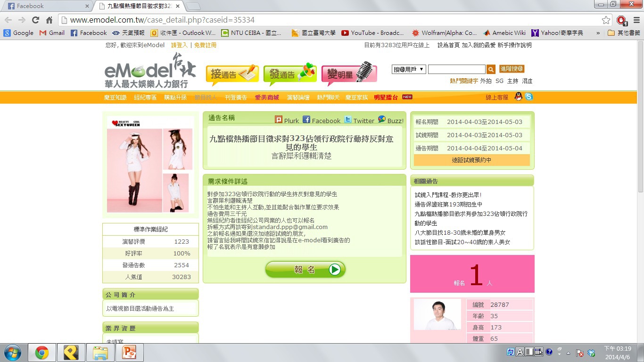Screen dimensions: 644x362
Task: Open the Skype customer service icon
Action: pos(529,97)
